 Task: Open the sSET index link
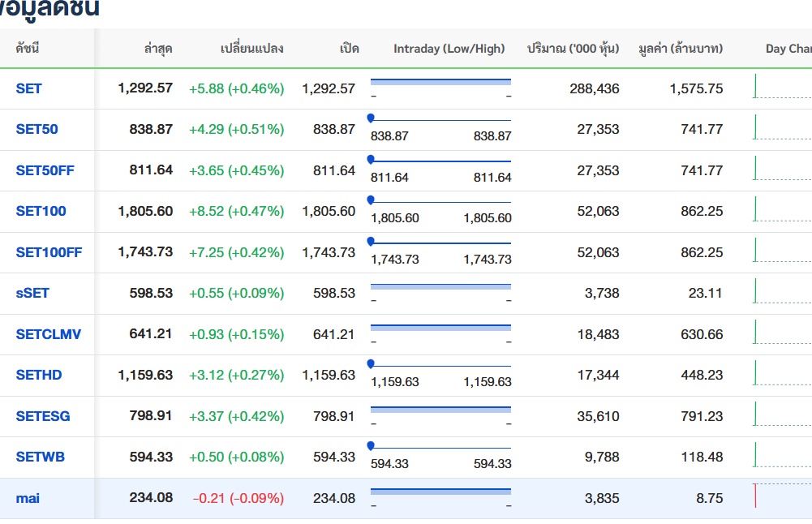tap(32, 293)
